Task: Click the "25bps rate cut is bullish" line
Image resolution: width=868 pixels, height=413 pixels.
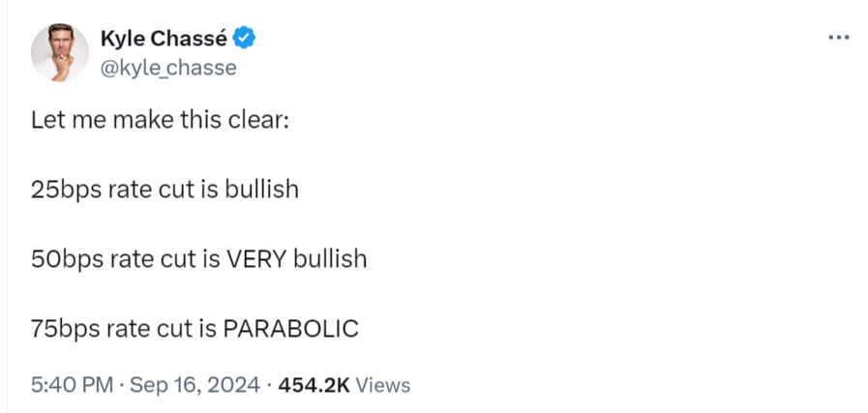Action: coord(165,190)
